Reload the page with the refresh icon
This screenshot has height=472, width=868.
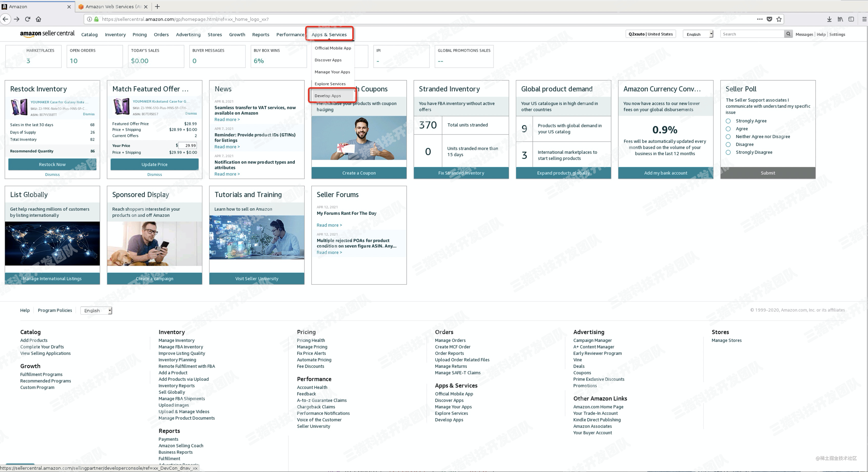click(x=28, y=19)
